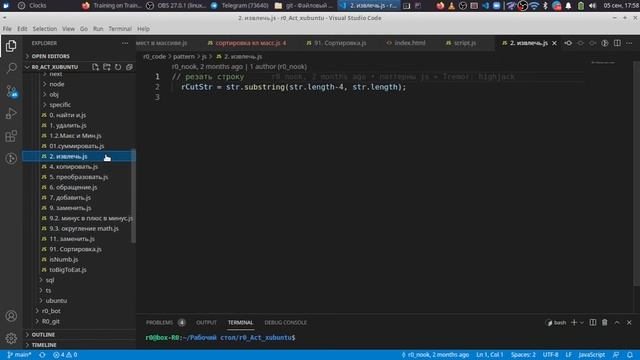Click the notifications bell in status bar
The height and width of the screenshot is (360, 640).
(630, 355)
